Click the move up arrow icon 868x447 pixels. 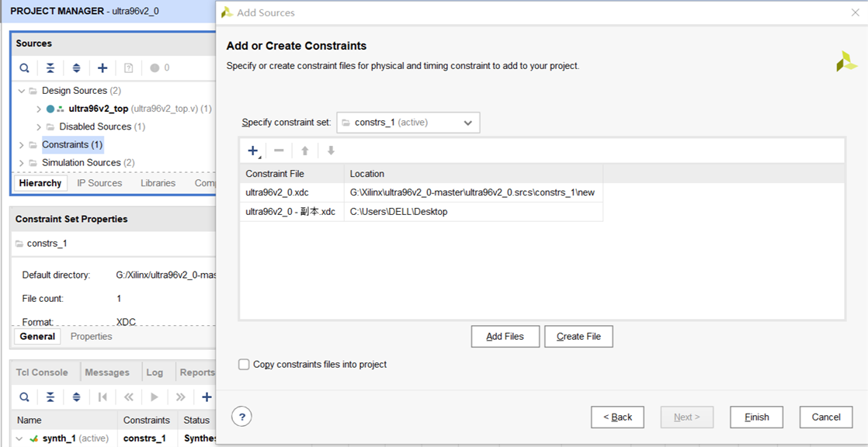click(305, 151)
